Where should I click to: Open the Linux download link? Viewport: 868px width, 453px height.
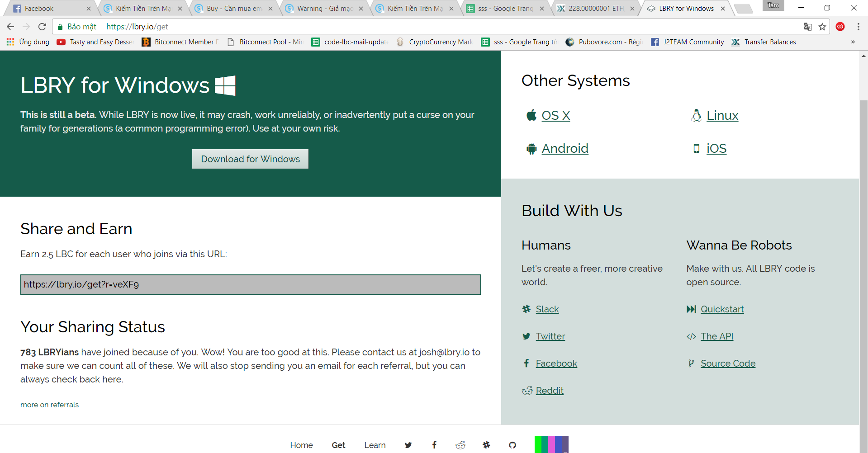click(x=722, y=116)
